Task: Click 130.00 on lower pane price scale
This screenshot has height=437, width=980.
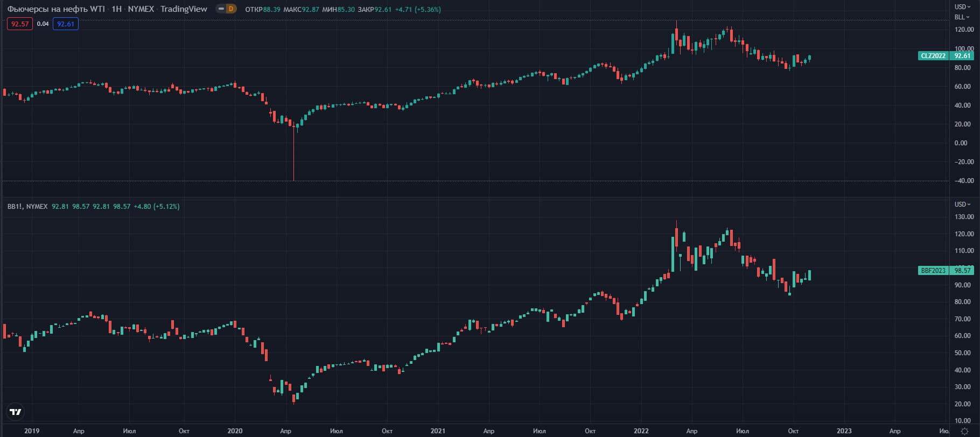Action: pos(964,216)
